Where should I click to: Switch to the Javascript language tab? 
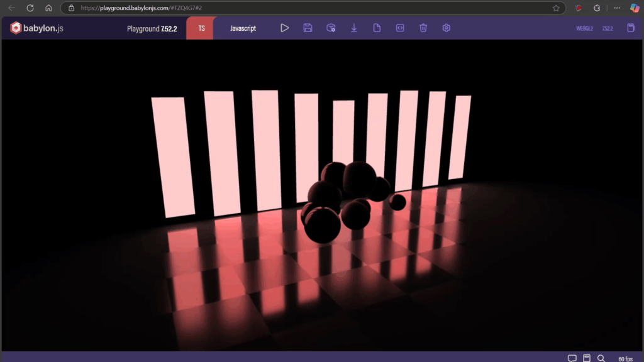(243, 28)
